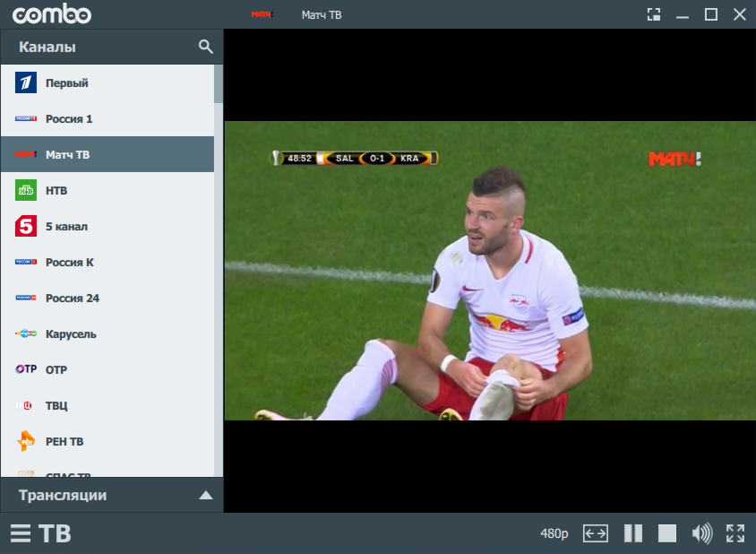Switch to the Россия 1 channel
756x554 pixels.
tap(69, 119)
